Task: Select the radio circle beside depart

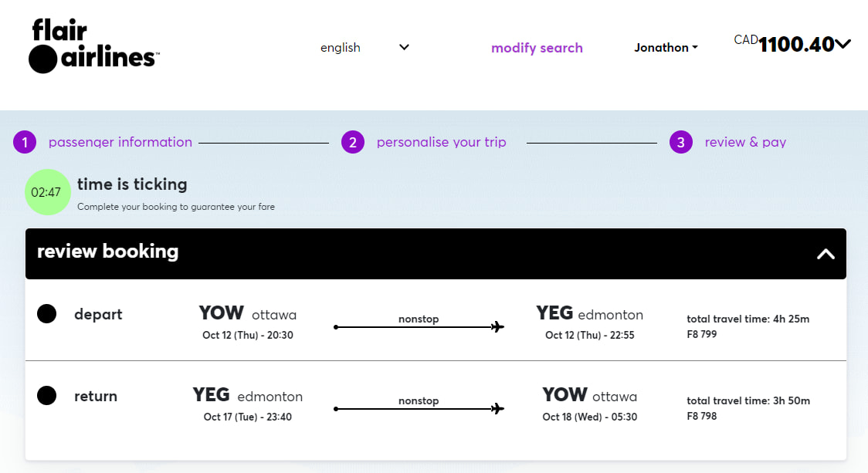Action: coord(46,313)
